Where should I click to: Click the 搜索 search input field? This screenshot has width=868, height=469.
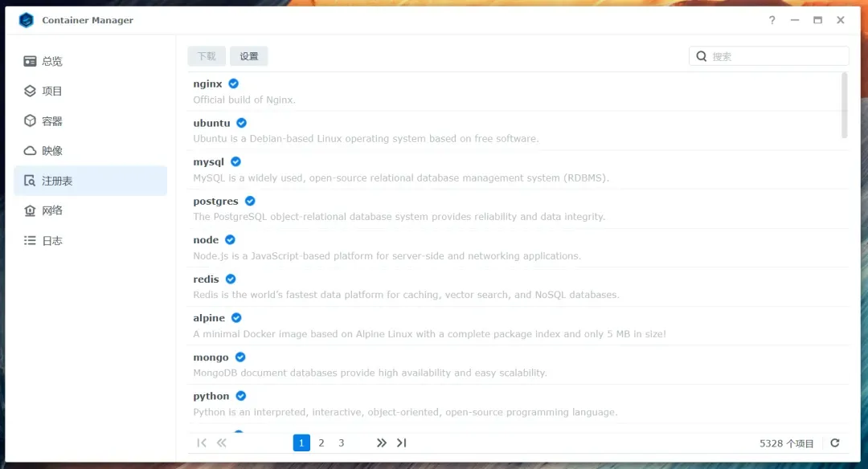point(768,56)
